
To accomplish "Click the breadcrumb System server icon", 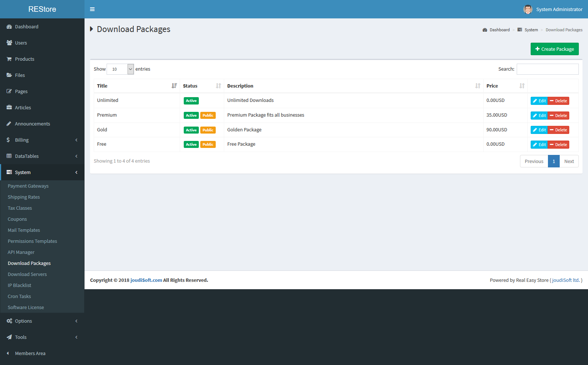I will pyautogui.click(x=520, y=30).
